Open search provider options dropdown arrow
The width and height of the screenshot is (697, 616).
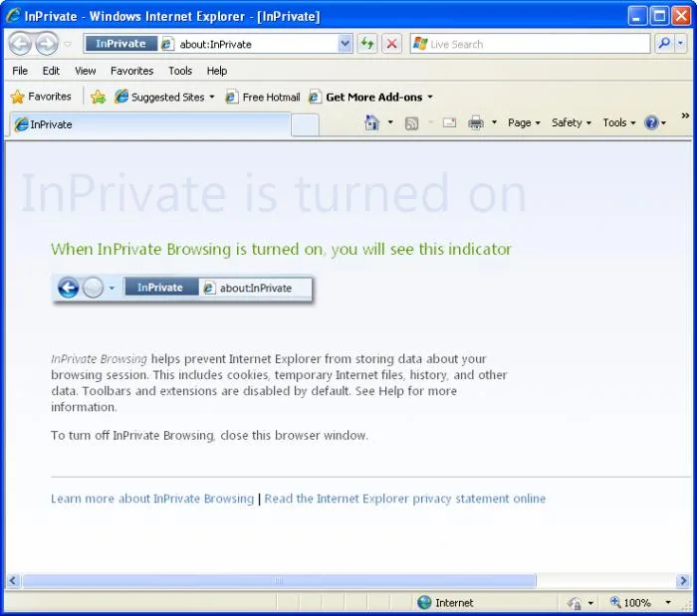pyautogui.click(x=680, y=44)
